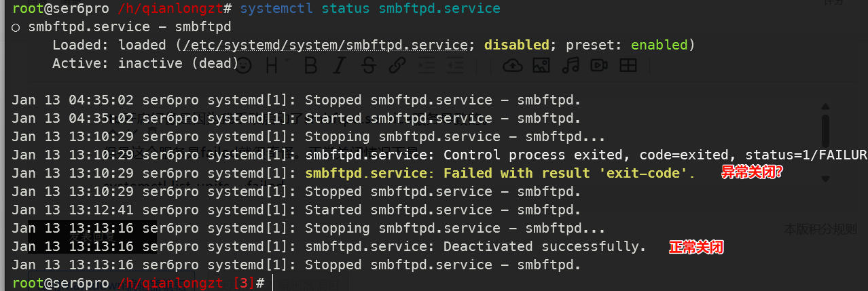Insert a picture using the image icon
Image resolution: width=868 pixels, height=291 pixels.
(541, 65)
